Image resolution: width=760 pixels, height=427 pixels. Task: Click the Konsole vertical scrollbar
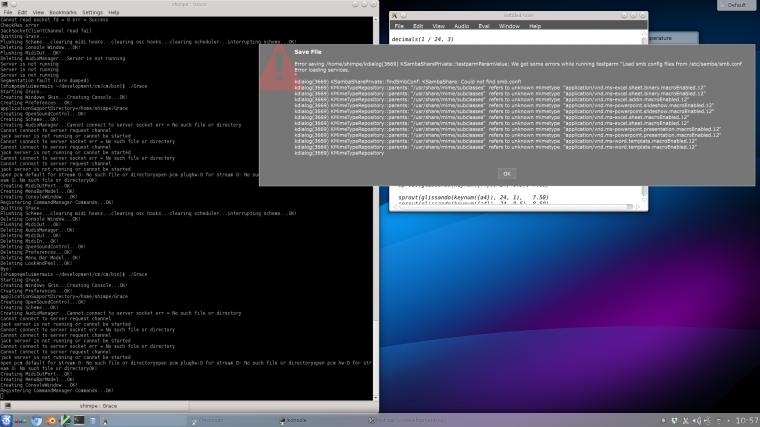pos(376,208)
